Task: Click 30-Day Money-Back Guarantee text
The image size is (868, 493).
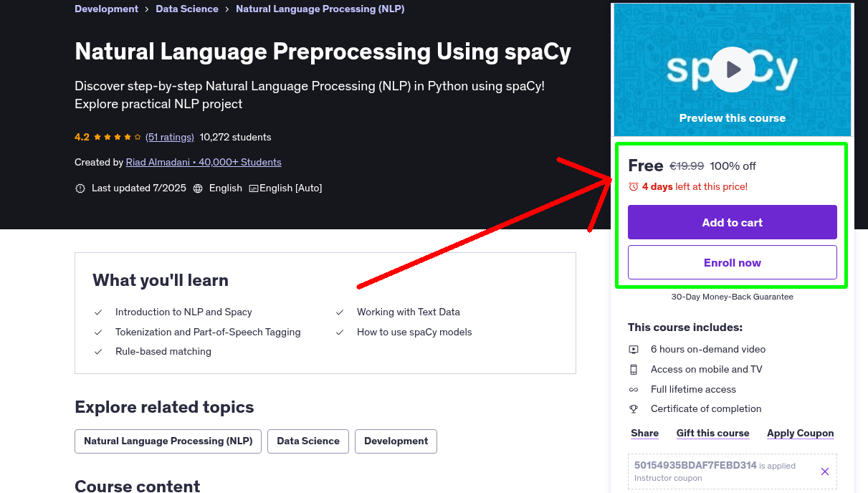Action: tap(732, 297)
